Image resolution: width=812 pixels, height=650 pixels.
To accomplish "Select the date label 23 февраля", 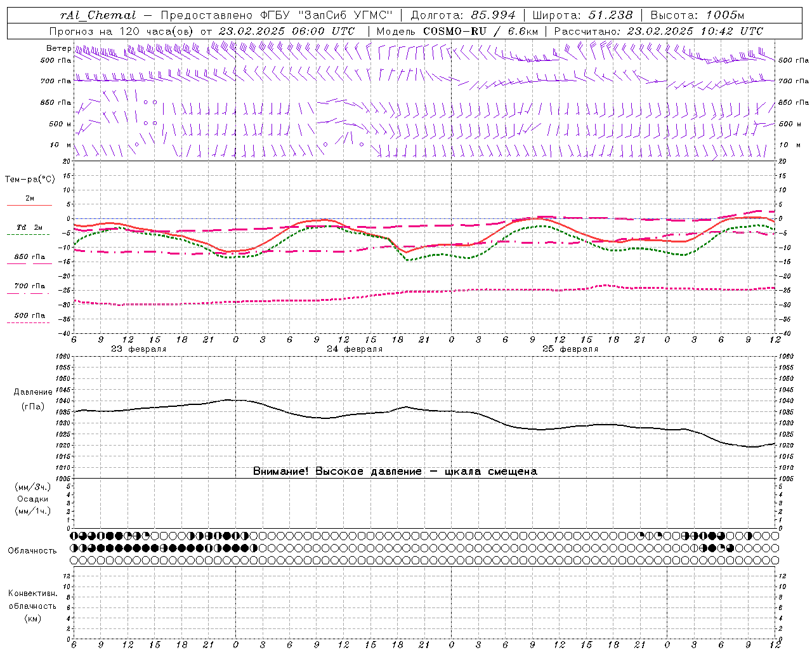I will [139, 349].
